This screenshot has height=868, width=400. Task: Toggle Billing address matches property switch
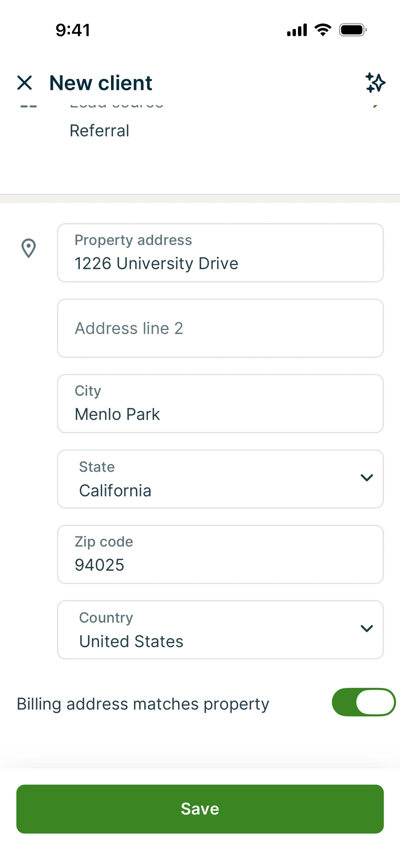pyautogui.click(x=364, y=702)
